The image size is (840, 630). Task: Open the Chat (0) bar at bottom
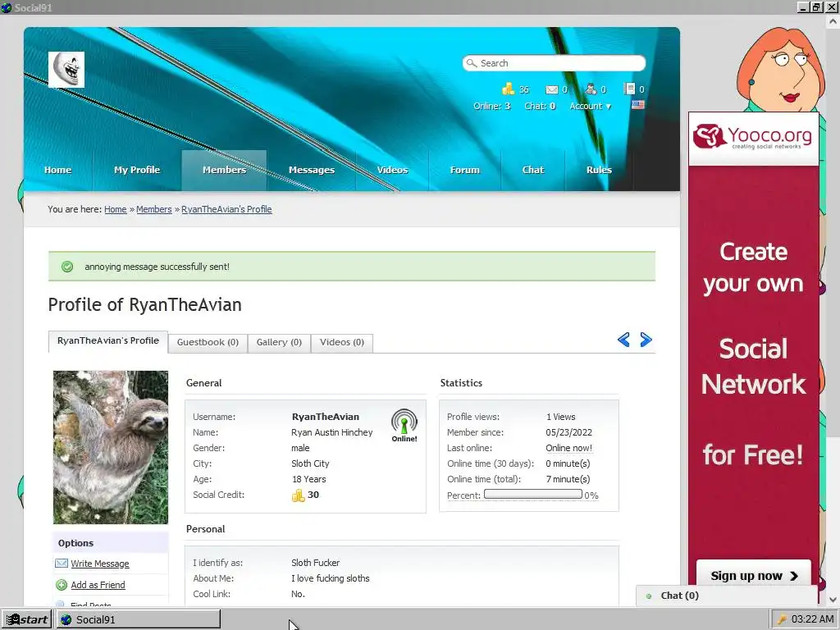point(727,596)
